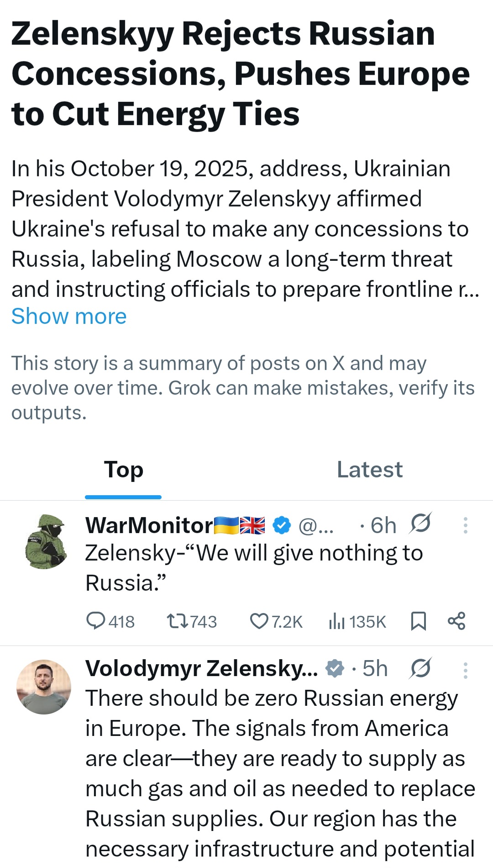View analytics for WarMonitor's post

(x=337, y=621)
